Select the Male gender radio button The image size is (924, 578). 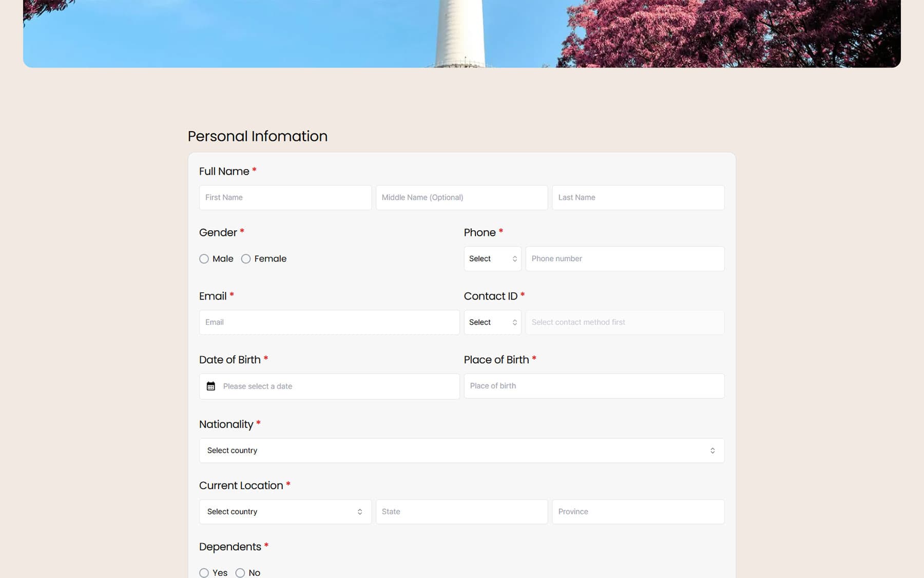(x=204, y=259)
